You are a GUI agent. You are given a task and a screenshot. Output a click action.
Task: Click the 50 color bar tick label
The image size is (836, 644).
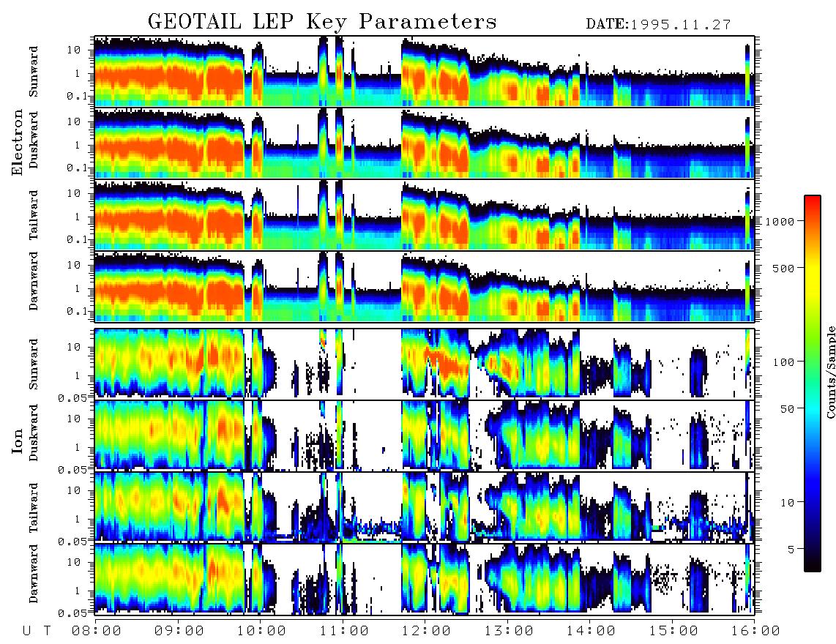[786, 409]
